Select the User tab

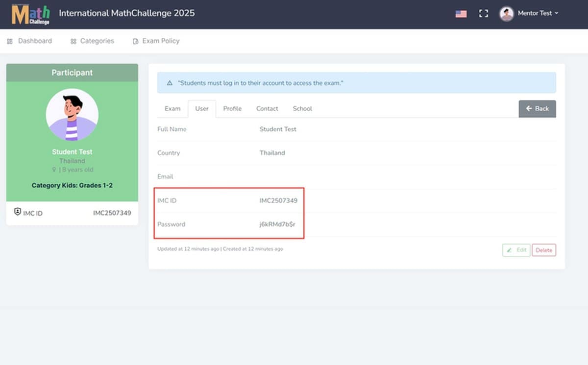(202, 109)
